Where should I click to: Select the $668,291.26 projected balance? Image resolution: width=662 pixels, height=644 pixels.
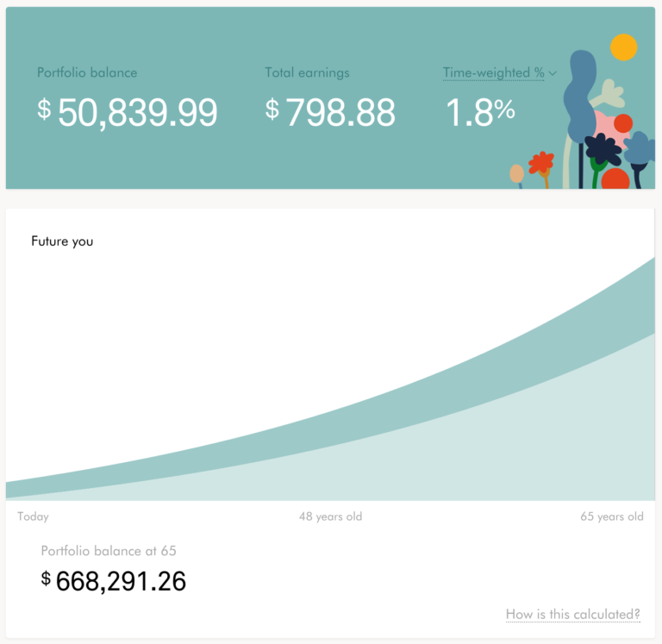click(x=113, y=581)
